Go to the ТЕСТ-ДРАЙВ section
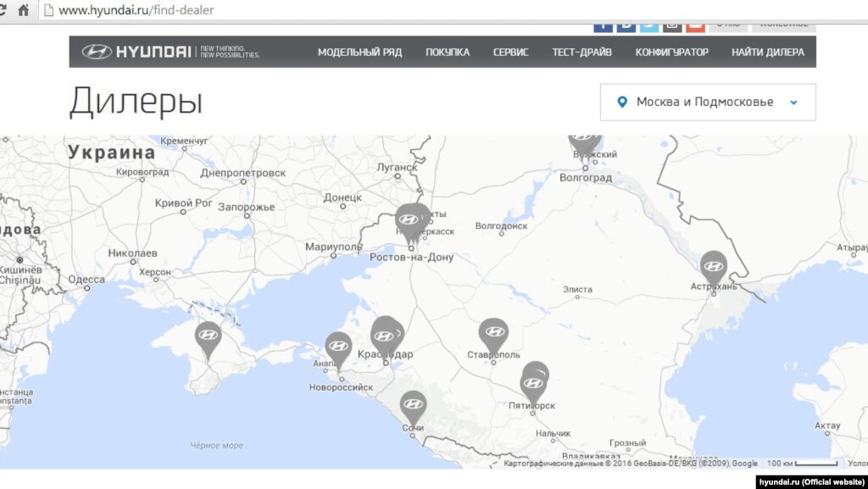The width and height of the screenshot is (868, 489). [x=581, y=53]
